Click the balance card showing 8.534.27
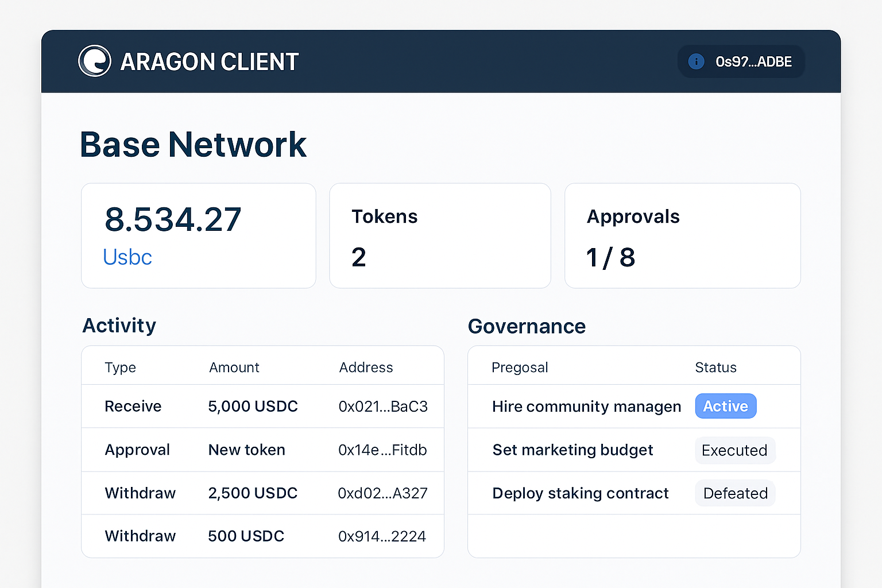Screen dimensions: 882x588 pyautogui.click(x=198, y=235)
